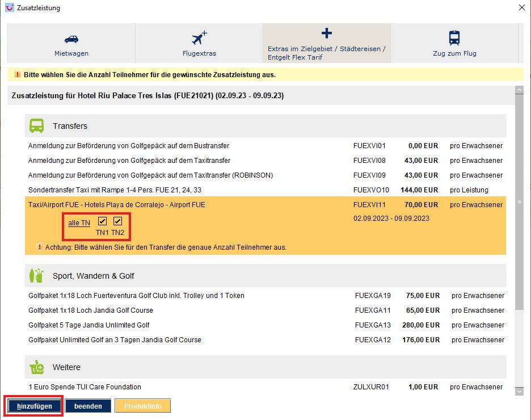This screenshot has width=531, height=420.
Task: Click the Weitere section basket icon
Action: (x=37, y=367)
